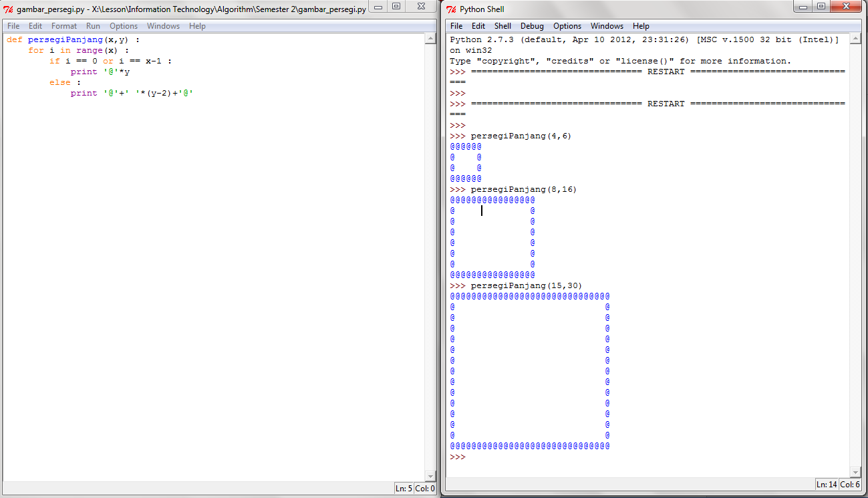This screenshot has width=868, height=498.
Task: Open the Shell menu in Python Shell
Action: 502,26
